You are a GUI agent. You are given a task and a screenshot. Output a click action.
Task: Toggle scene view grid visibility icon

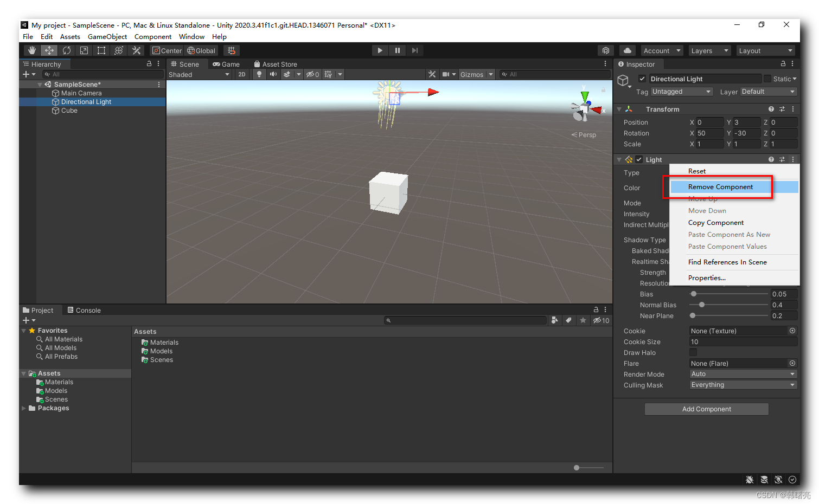(328, 74)
